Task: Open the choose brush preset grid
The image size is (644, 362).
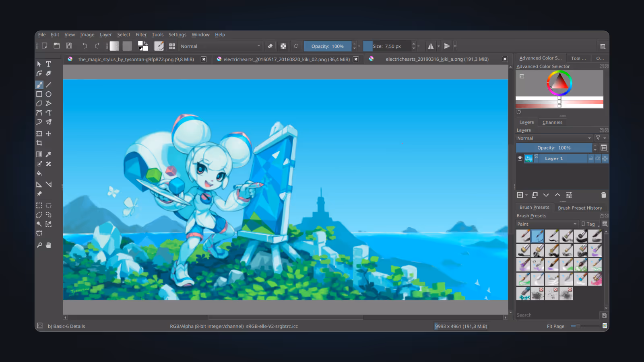Action: pyautogui.click(x=172, y=46)
